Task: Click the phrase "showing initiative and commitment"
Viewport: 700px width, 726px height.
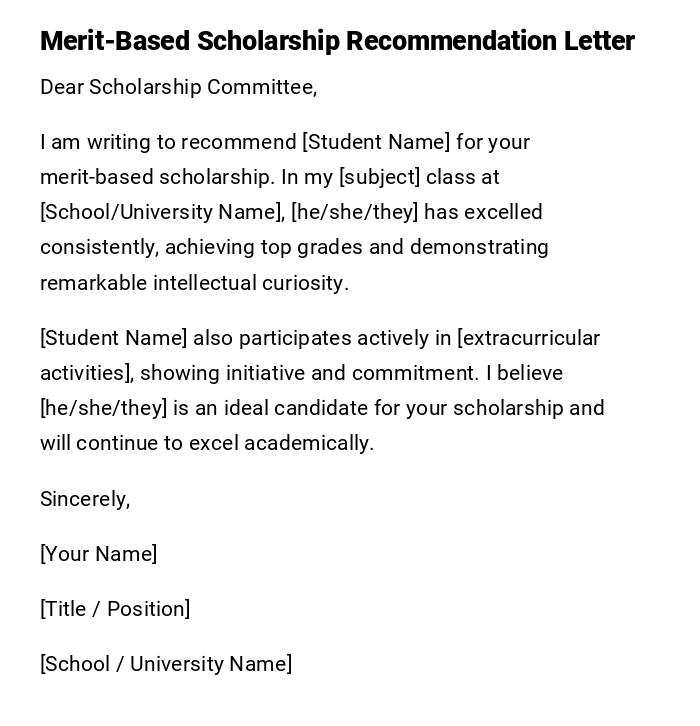Action: point(310,373)
